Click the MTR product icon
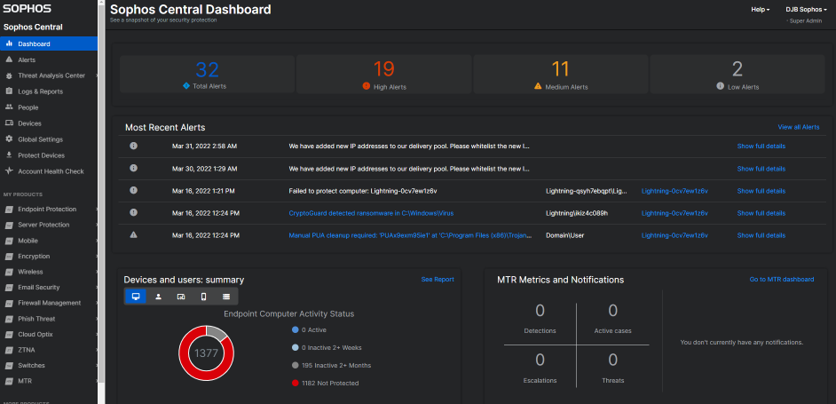The image size is (836, 404). pyautogui.click(x=9, y=382)
